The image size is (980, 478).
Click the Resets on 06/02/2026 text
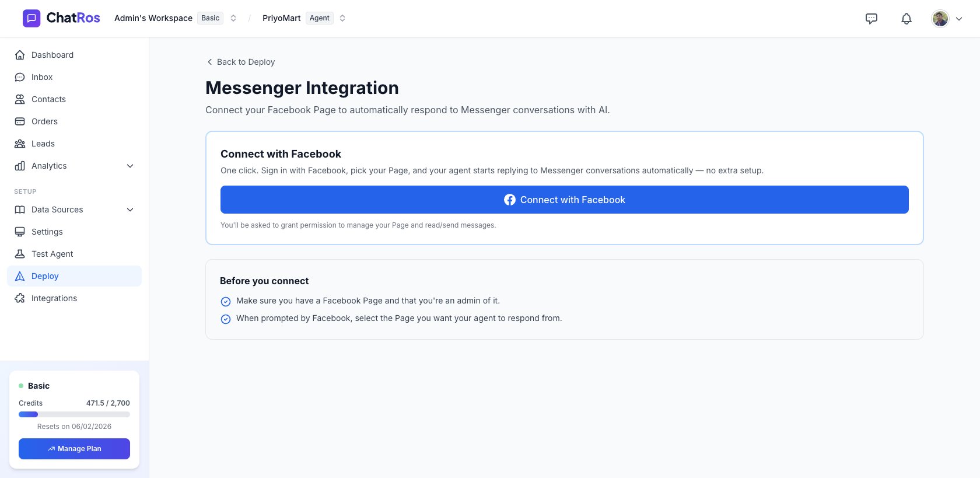pos(74,427)
